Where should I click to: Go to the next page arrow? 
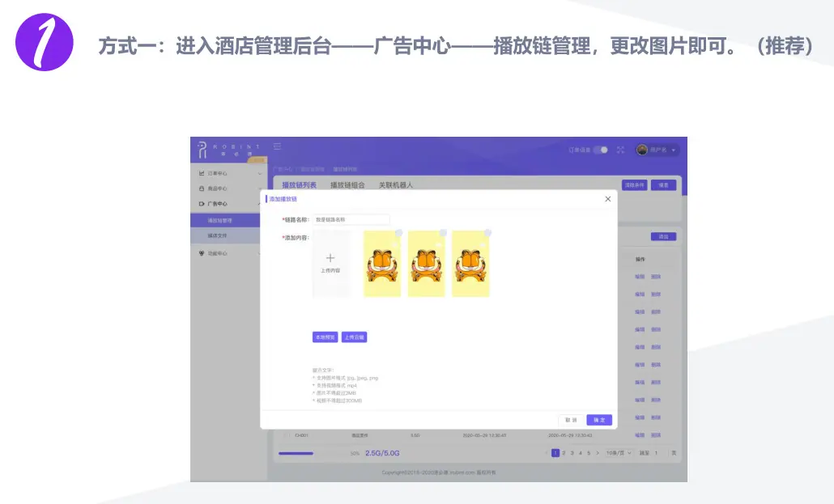click(598, 453)
